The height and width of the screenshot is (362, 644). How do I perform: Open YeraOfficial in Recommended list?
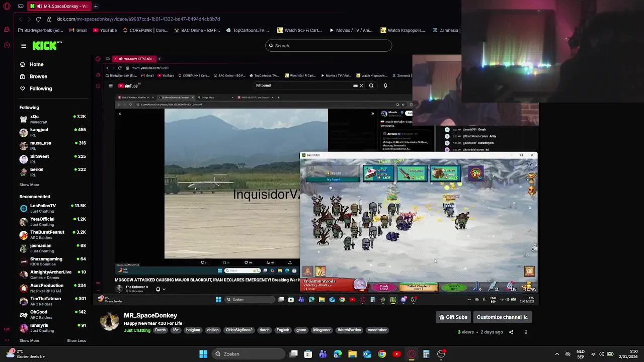tap(53, 222)
